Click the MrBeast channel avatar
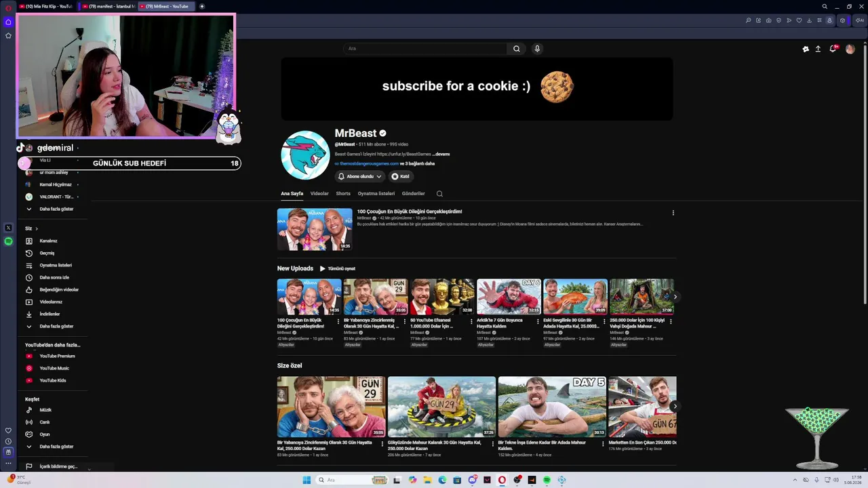Image resolution: width=868 pixels, height=488 pixels. [305, 155]
